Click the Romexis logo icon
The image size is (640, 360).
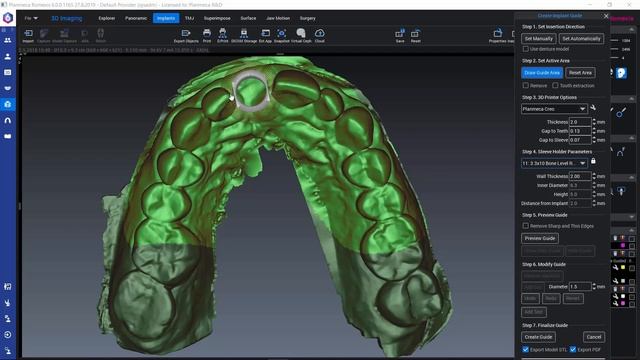(8, 18)
